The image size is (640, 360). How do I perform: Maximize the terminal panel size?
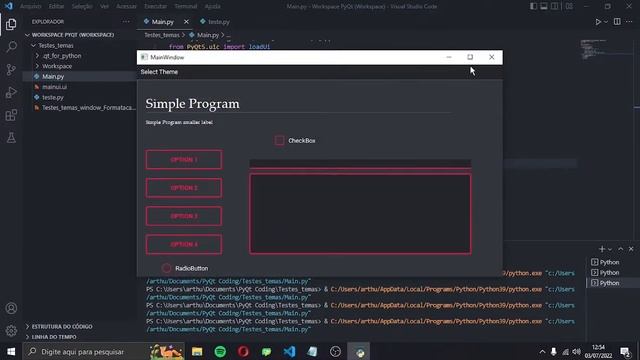click(620, 249)
